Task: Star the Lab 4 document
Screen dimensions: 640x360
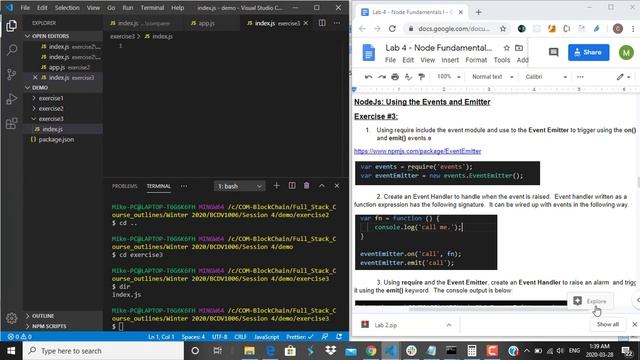Action: [507, 48]
